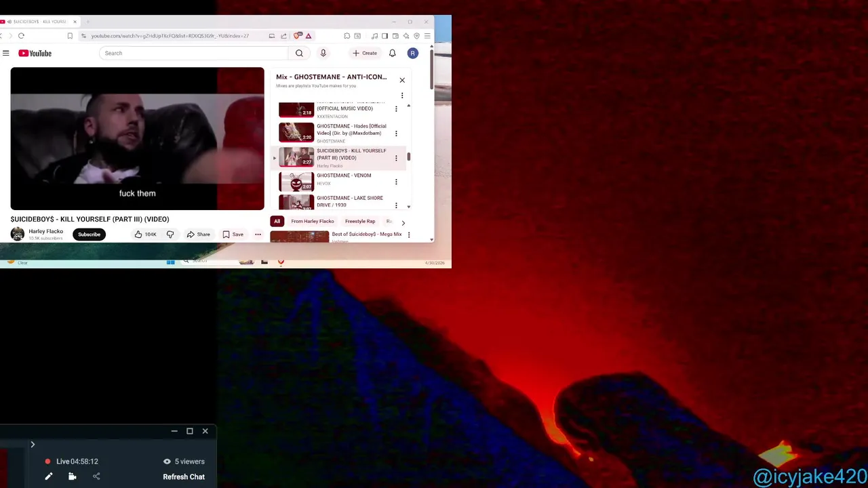
Task: Subscribe to Harley Flacko
Action: (89, 235)
